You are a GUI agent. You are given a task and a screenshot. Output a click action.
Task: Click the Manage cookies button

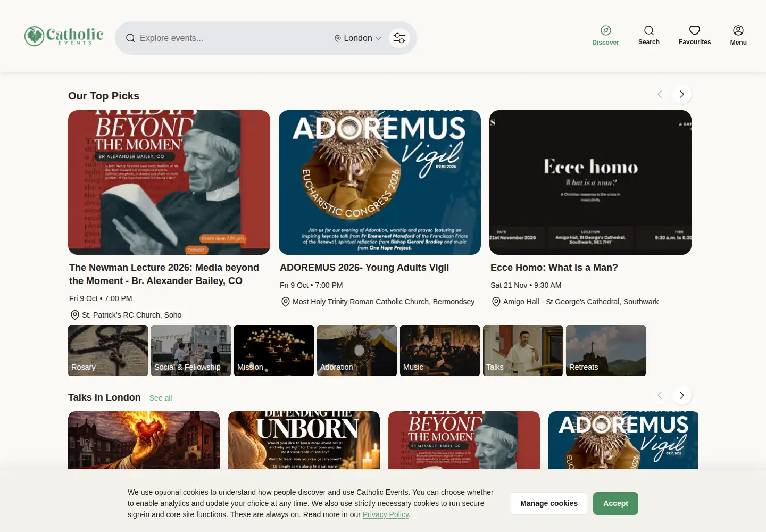coord(549,503)
